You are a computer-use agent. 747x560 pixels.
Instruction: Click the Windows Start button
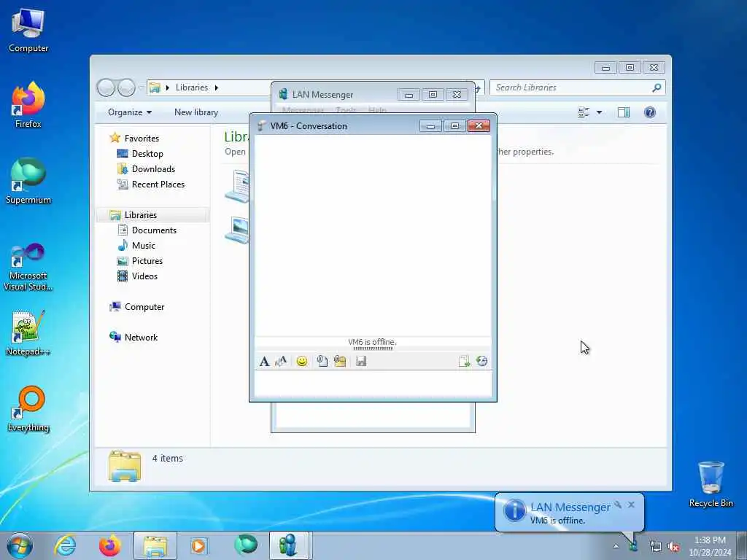(20, 545)
